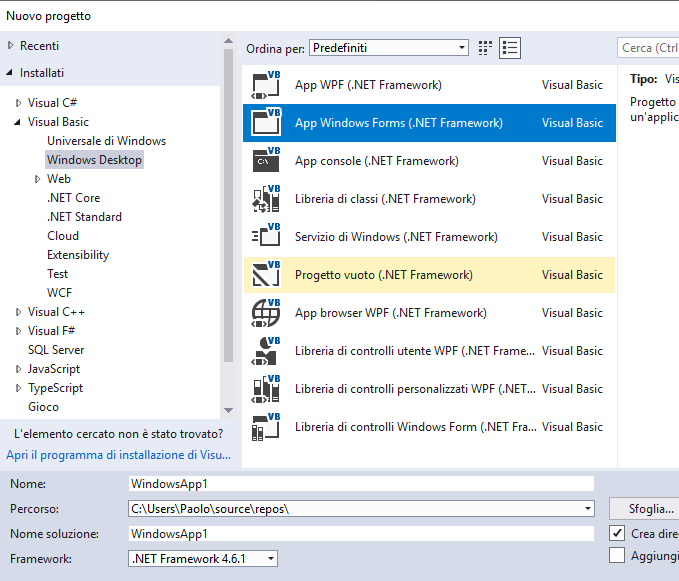Click the Nome soluzione input field

361,533
